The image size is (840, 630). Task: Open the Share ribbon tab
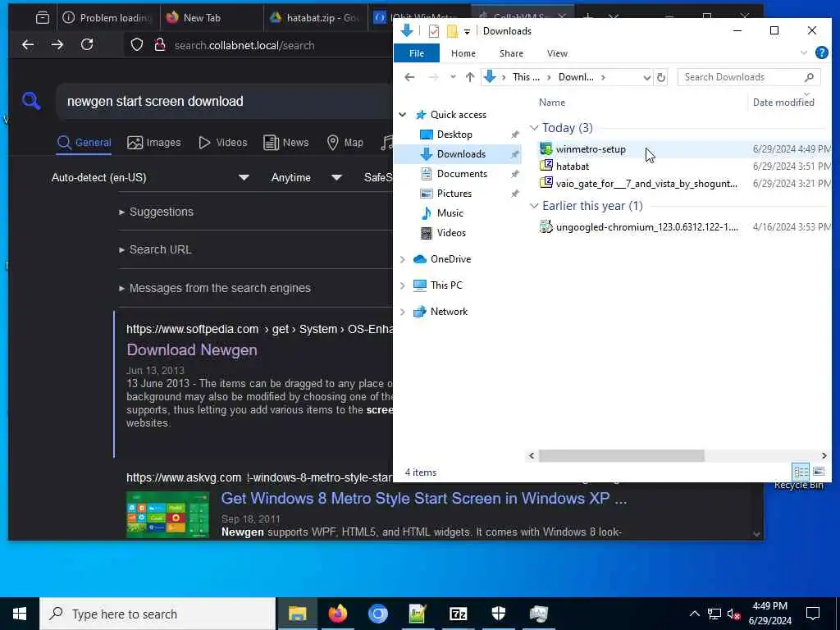511,53
